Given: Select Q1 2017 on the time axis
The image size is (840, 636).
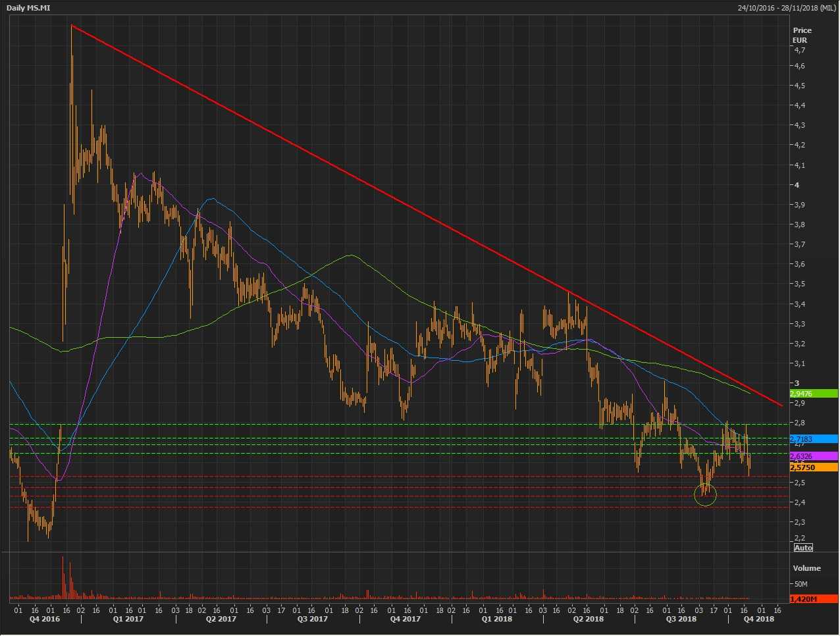Looking at the screenshot, I should (128, 619).
